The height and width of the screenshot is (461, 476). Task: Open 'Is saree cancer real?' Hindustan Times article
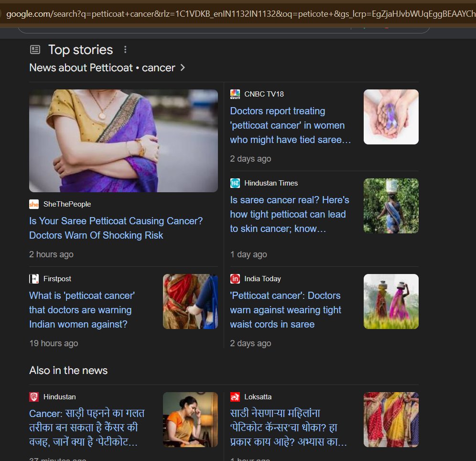pos(290,214)
